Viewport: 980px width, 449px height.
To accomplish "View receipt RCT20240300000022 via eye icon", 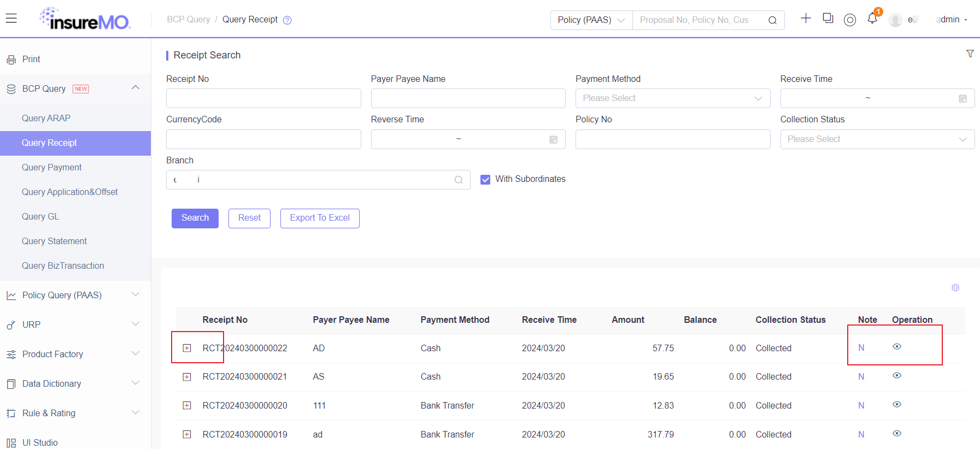I will [x=897, y=346].
